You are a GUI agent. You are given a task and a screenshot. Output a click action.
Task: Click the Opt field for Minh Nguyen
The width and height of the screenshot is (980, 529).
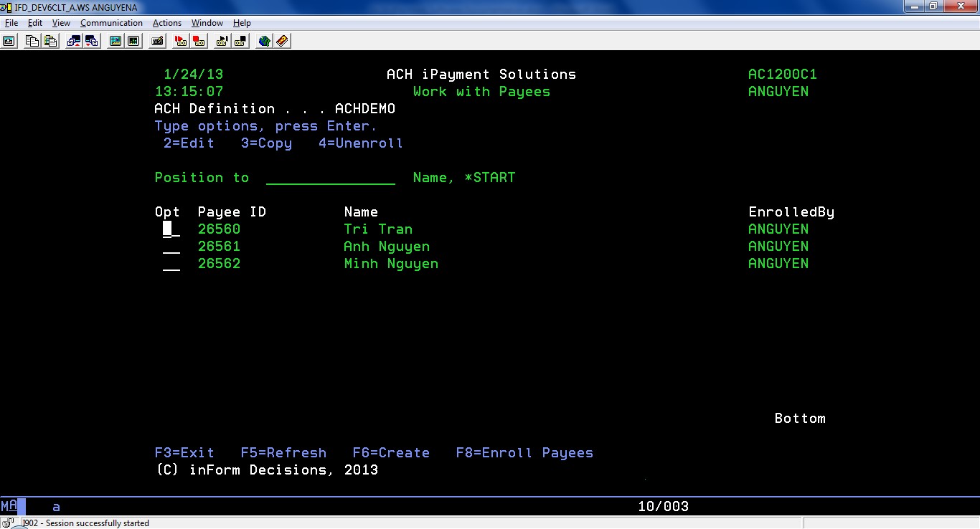171,264
